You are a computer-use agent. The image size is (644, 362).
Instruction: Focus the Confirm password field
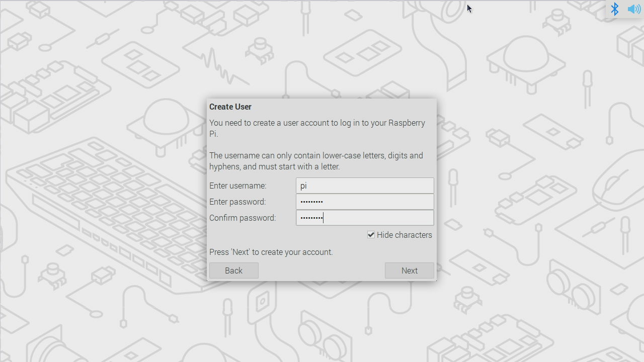365,218
